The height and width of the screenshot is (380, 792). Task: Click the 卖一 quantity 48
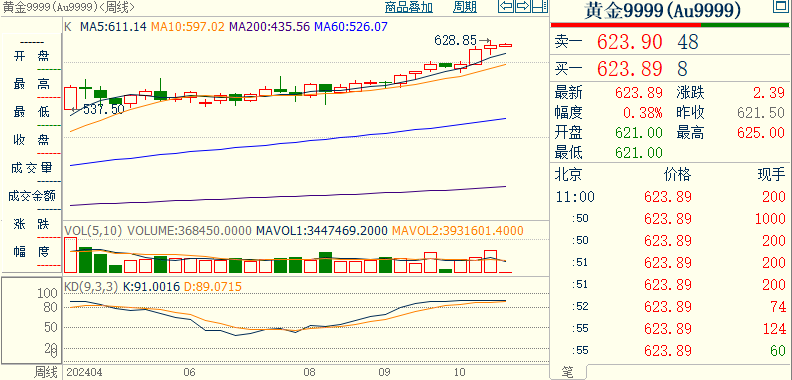(x=688, y=42)
